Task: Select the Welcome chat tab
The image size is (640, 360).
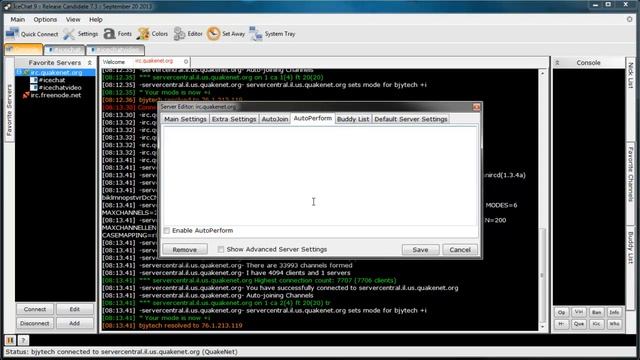Action: [x=114, y=62]
